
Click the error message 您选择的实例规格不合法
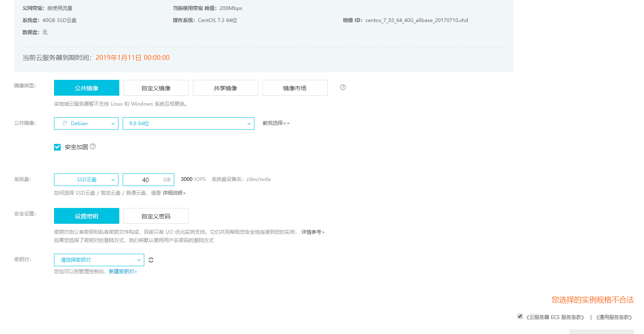[x=593, y=300]
